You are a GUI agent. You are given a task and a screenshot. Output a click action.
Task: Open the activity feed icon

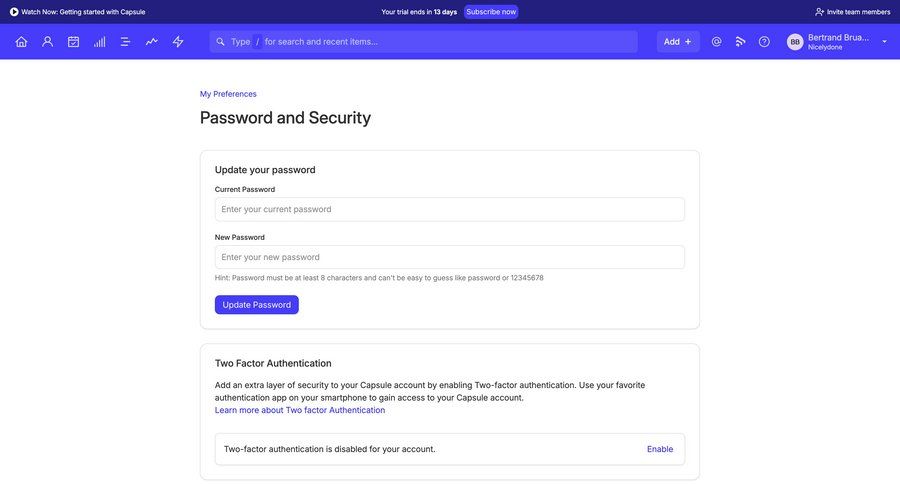pyautogui.click(x=740, y=42)
